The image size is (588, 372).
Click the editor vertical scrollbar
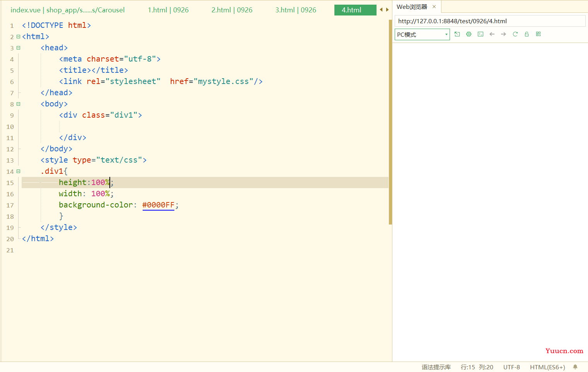pos(390,122)
